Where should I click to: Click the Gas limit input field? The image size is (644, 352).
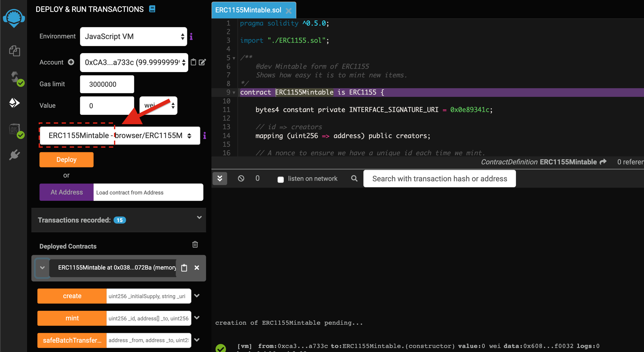(107, 84)
